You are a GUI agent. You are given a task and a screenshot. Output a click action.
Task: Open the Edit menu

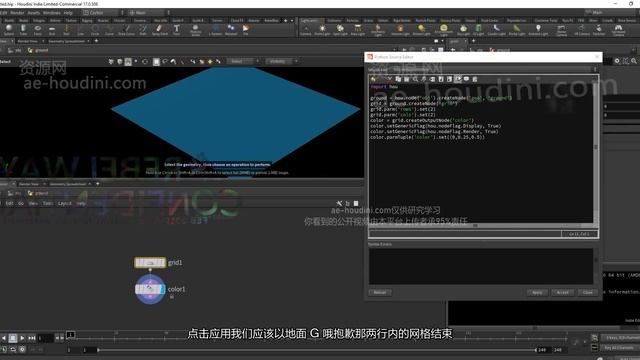pyautogui.click(x=4, y=13)
